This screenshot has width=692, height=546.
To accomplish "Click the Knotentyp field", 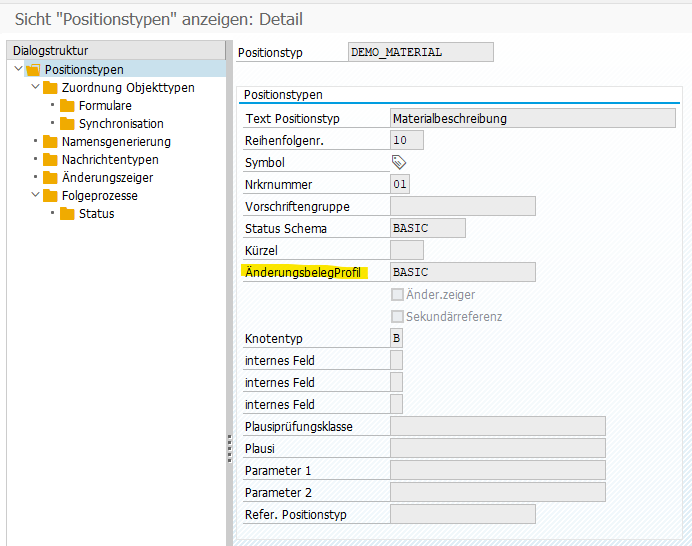I will 396,339.
